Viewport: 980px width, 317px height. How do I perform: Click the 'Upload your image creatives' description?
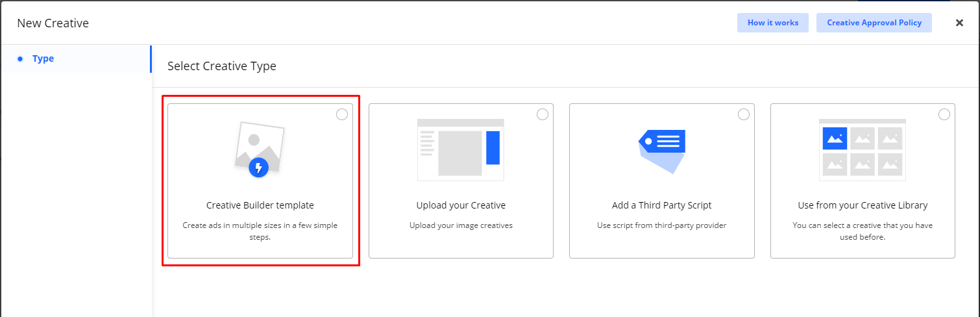coord(461,225)
